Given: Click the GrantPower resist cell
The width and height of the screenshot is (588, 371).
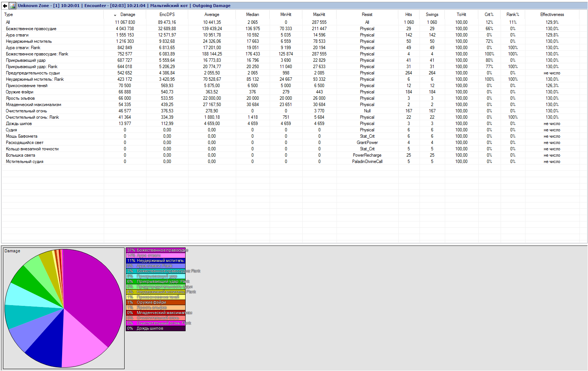Looking at the screenshot, I should [x=367, y=143].
